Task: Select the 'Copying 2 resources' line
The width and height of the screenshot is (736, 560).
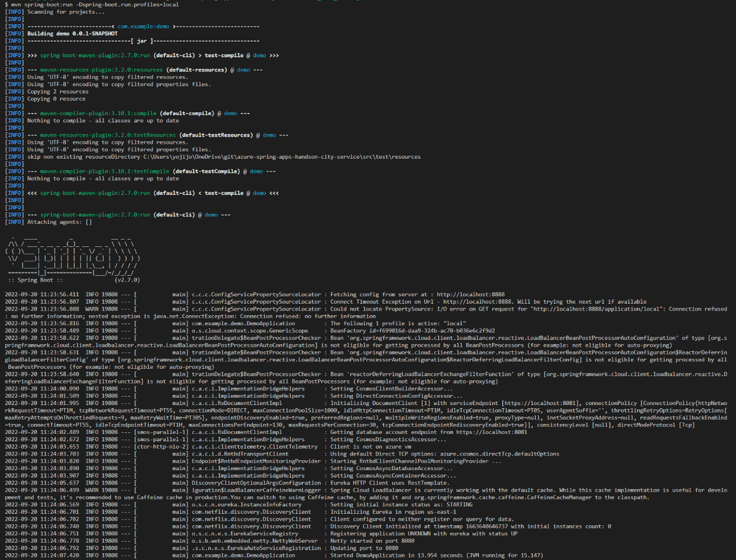Action: (x=58, y=91)
